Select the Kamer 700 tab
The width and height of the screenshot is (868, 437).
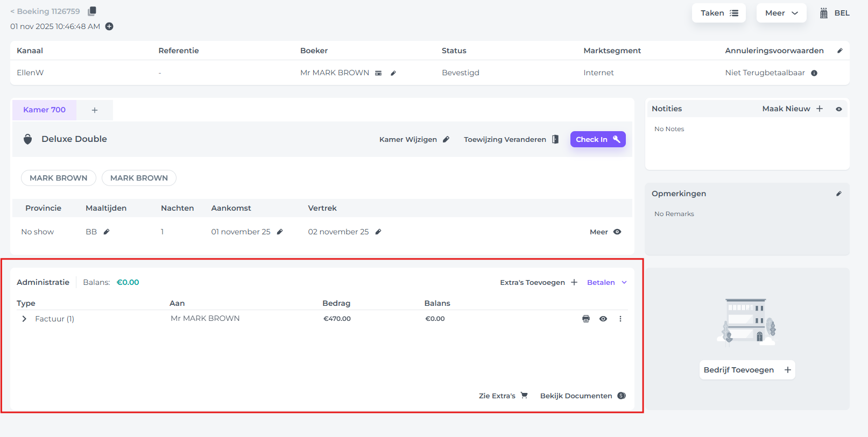click(x=44, y=110)
